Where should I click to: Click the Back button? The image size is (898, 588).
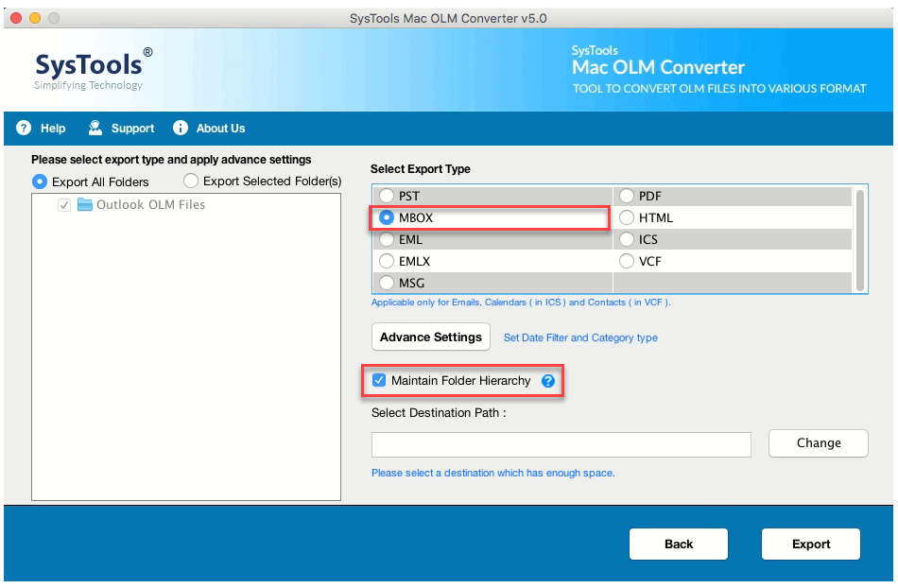tap(679, 544)
